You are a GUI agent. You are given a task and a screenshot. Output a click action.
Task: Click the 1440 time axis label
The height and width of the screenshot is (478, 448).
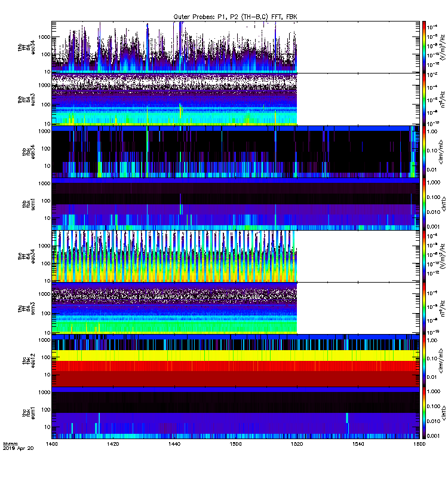tap(174, 444)
